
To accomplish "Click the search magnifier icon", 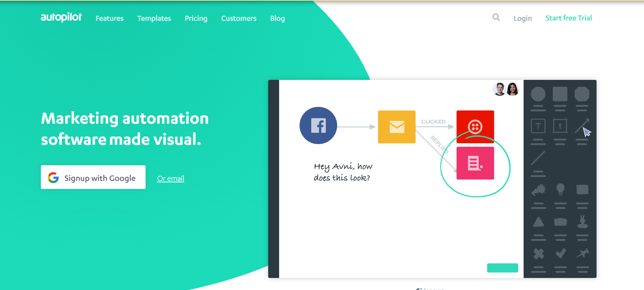I will (x=496, y=17).
